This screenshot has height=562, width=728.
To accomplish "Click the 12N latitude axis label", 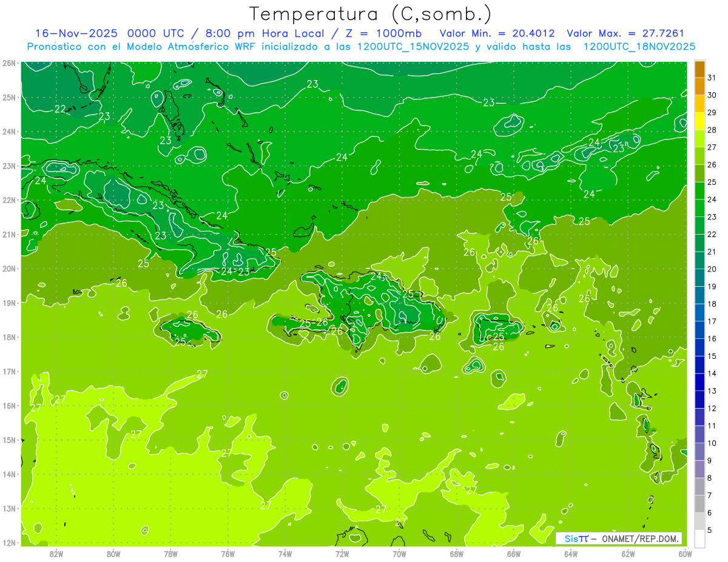I will [x=8, y=543].
